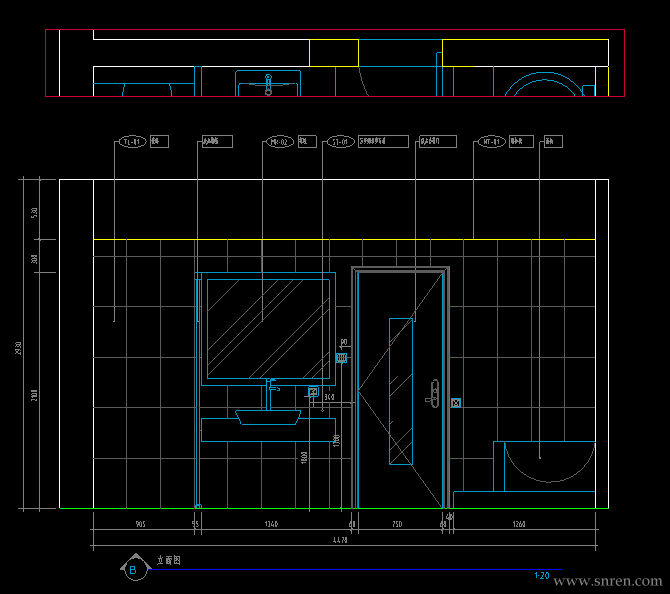Screen dimensions: 670x594
Task: Click the 2930 vertical dimension text
Action: pyautogui.click(x=18, y=348)
